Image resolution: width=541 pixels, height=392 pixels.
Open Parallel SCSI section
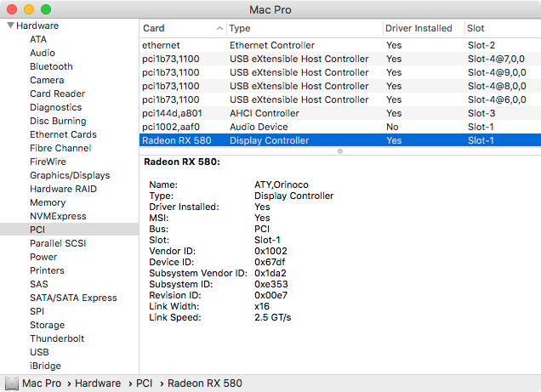click(58, 243)
